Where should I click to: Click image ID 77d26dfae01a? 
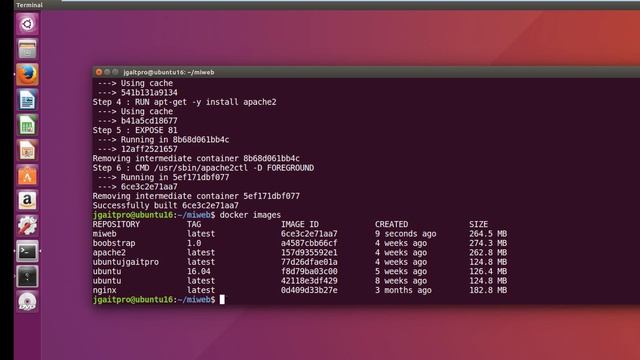pos(309,262)
